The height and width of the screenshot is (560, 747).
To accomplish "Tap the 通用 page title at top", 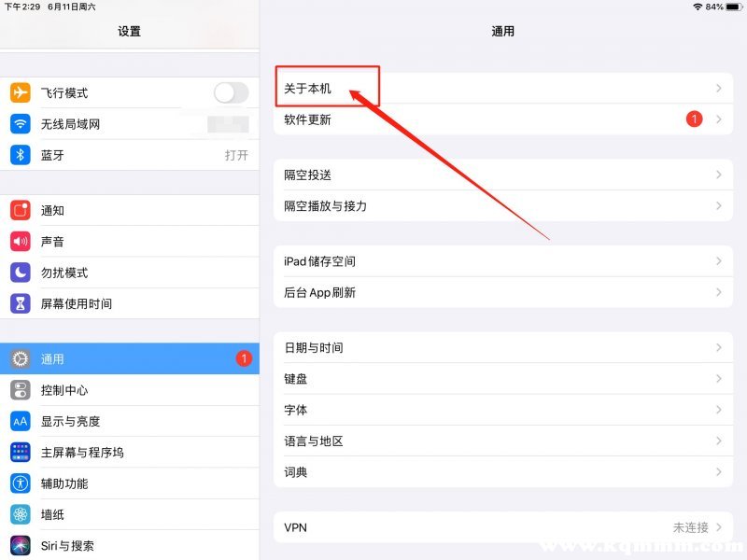I will 502,32.
